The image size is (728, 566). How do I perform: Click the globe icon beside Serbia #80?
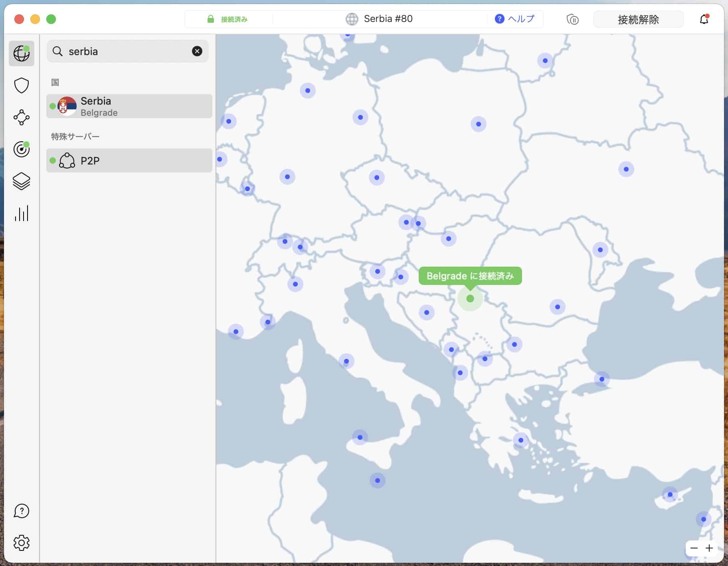coord(352,19)
